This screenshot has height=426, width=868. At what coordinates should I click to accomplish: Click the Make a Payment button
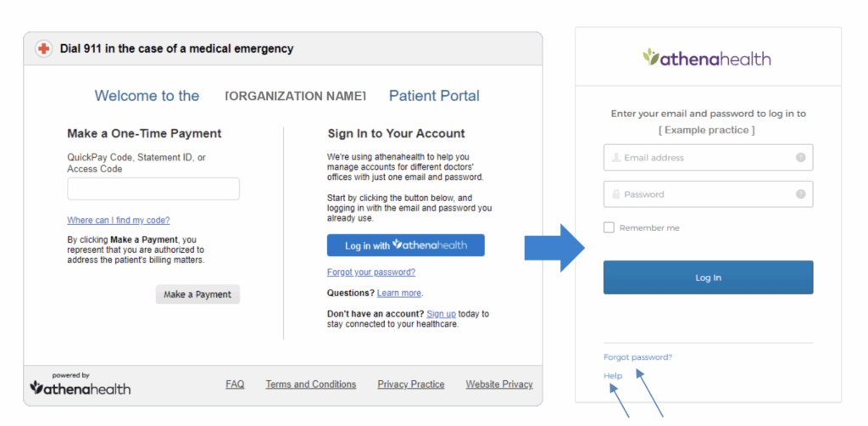point(198,294)
